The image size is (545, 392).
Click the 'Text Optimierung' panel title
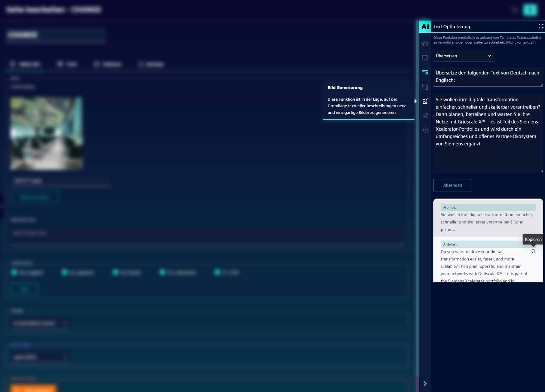(452, 27)
